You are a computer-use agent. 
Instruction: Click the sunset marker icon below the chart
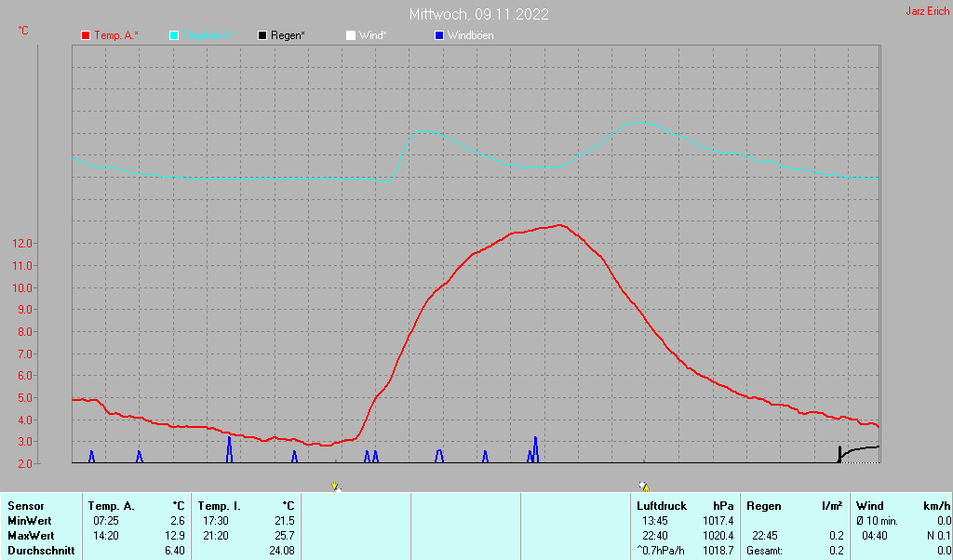pyautogui.click(x=644, y=487)
